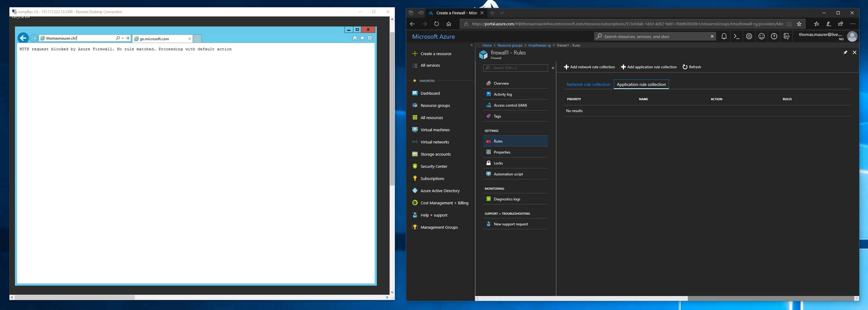
Task: Close the go.microsoft.com tab in Internet Explorer
Action: pos(189,39)
